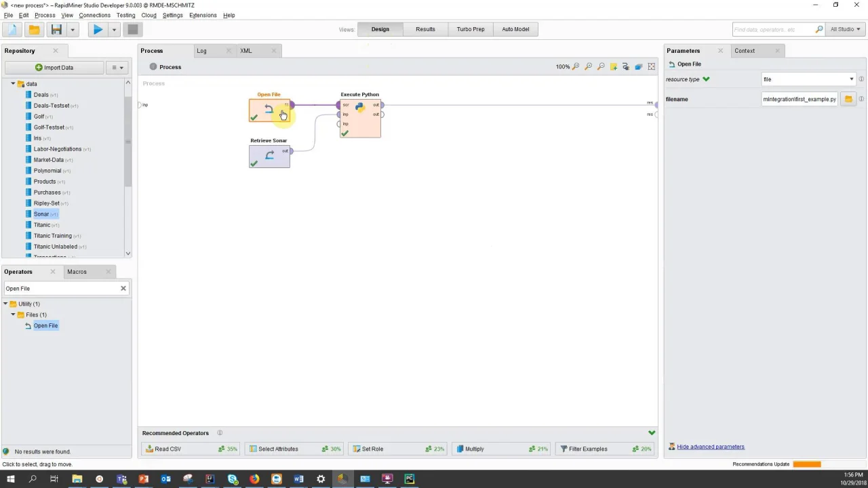Viewport: 868px width, 488px height.
Task: Clear the Open File operator search
Action: coord(123,289)
